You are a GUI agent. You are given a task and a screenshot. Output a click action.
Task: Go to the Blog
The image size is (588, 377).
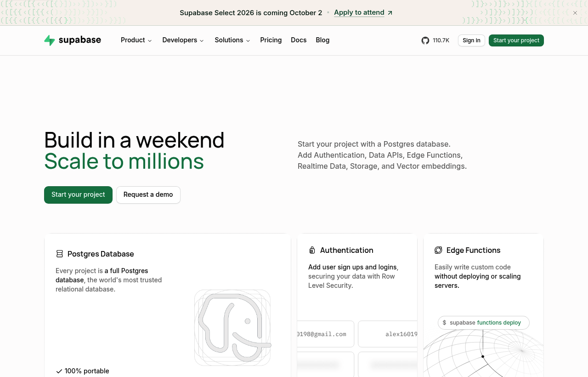click(x=322, y=40)
